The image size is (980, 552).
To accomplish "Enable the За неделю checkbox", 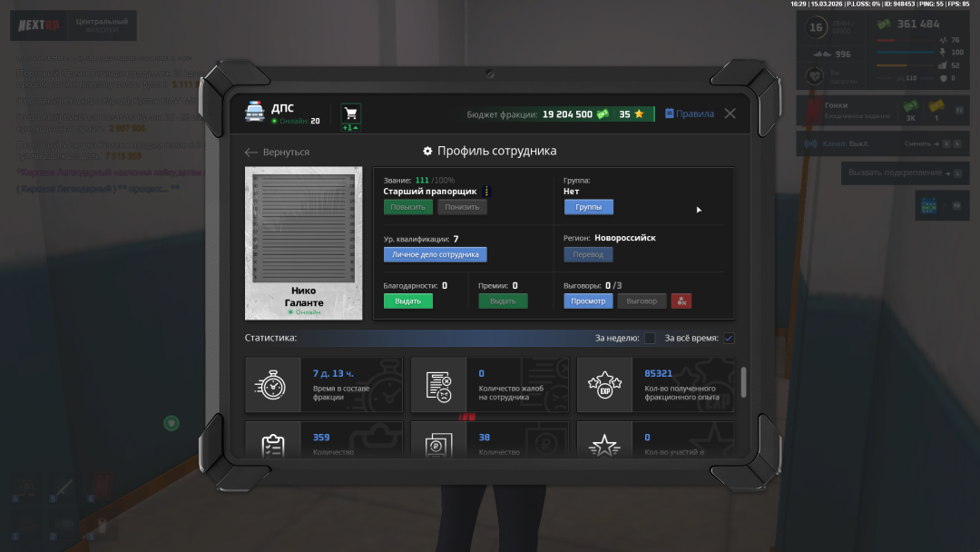I will pos(650,339).
